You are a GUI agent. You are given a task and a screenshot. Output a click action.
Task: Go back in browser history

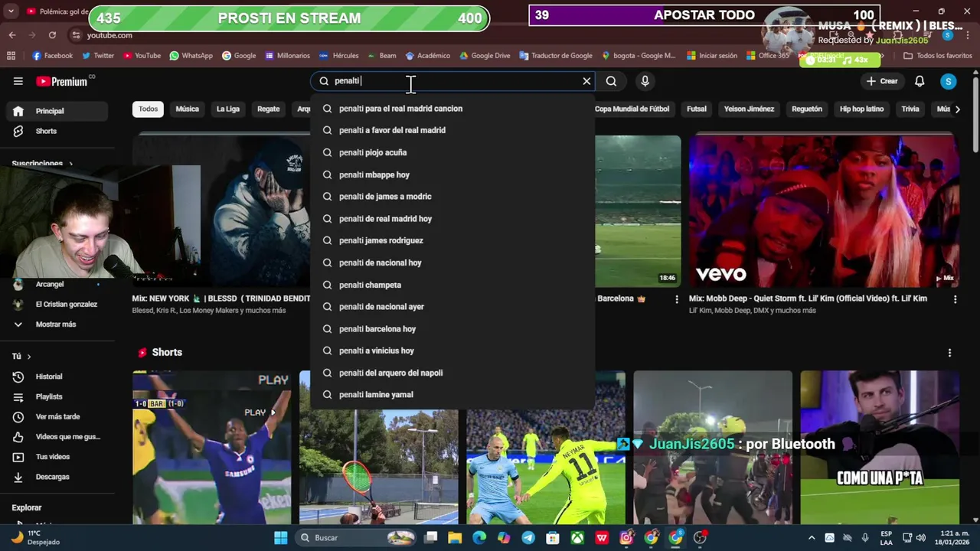click(x=12, y=35)
